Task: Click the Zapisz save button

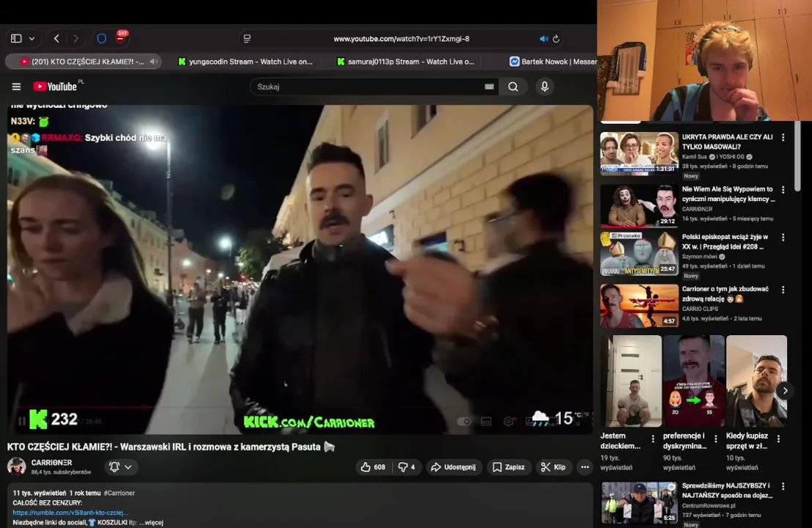Action: coord(509,467)
